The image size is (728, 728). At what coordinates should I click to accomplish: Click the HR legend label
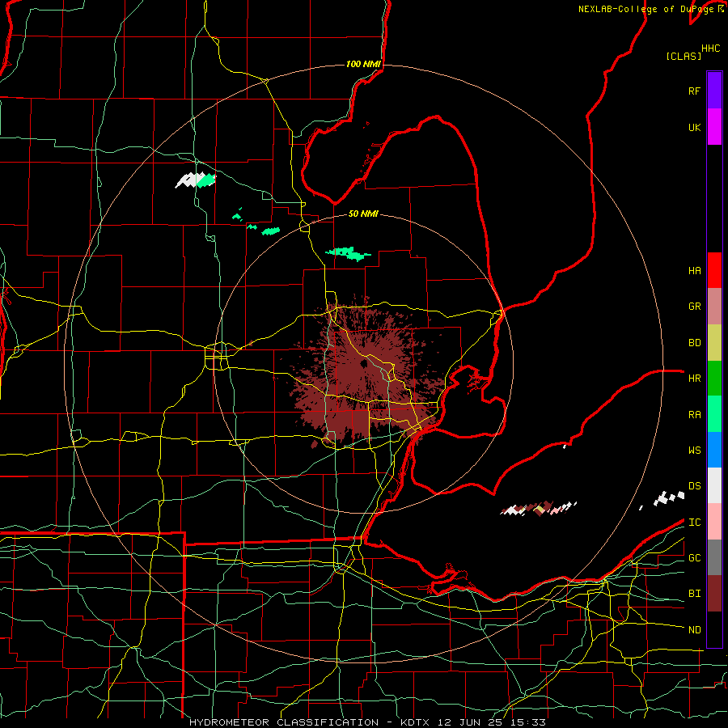pos(694,379)
